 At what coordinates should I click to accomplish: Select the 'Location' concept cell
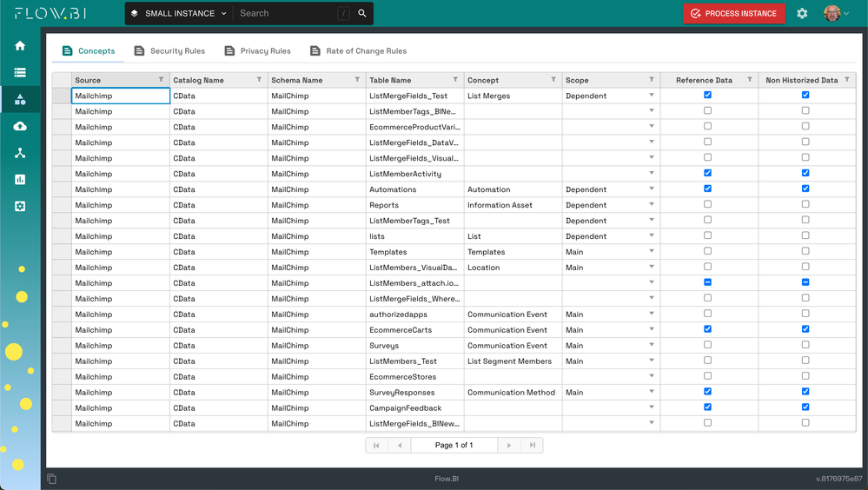coord(514,268)
